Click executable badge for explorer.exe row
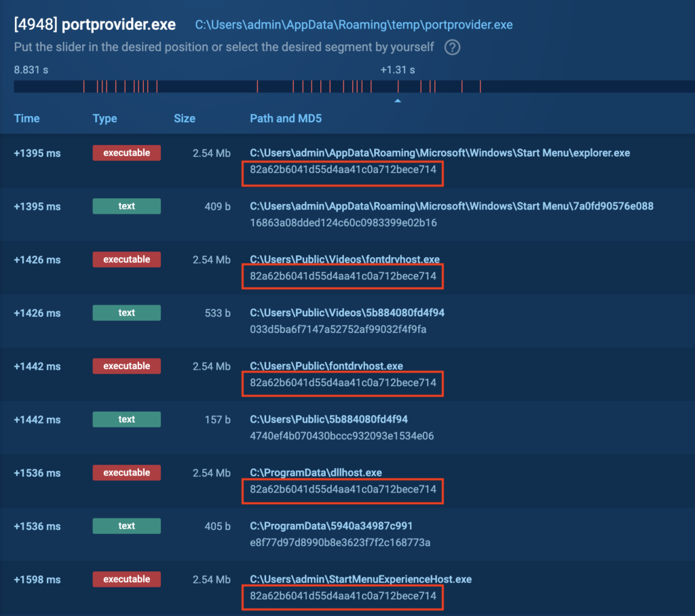Image resolution: width=695 pixels, height=616 pixels. (126, 153)
